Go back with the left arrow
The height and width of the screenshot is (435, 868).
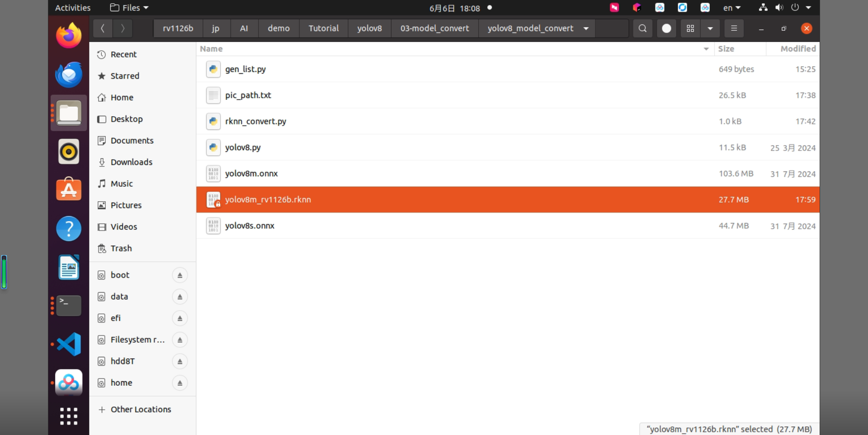pyautogui.click(x=103, y=28)
